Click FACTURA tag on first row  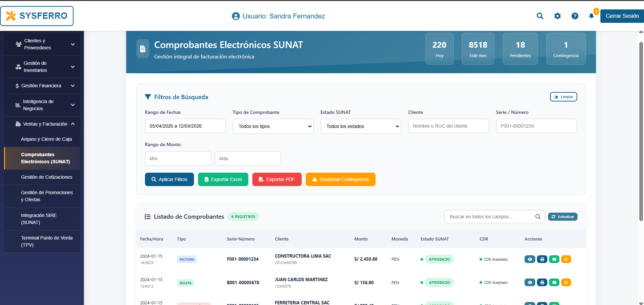[187, 259]
